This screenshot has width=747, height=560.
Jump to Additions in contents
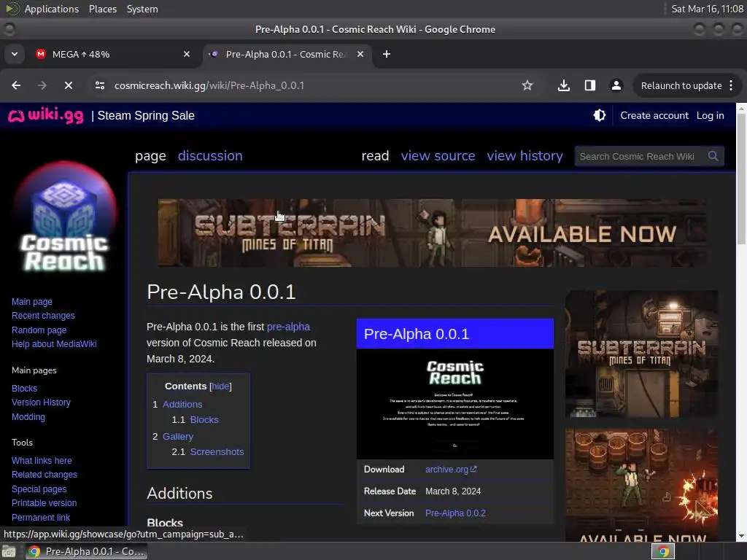click(x=182, y=404)
